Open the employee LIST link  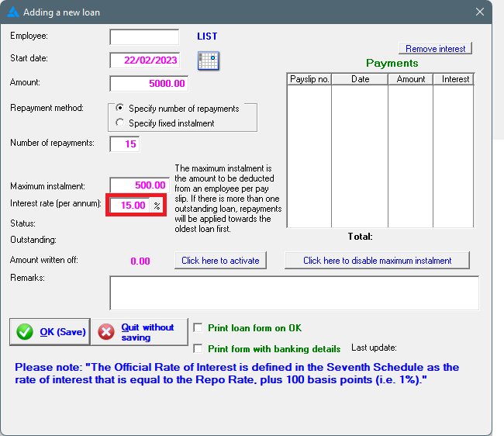207,36
